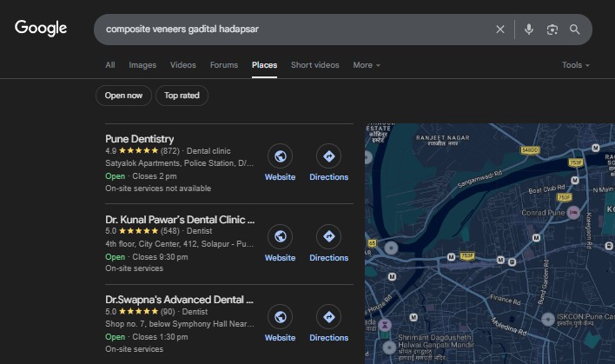This screenshot has height=364, width=615.
Task: Get directions icon for Pune Dentistry
Action: (x=328, y=156)
